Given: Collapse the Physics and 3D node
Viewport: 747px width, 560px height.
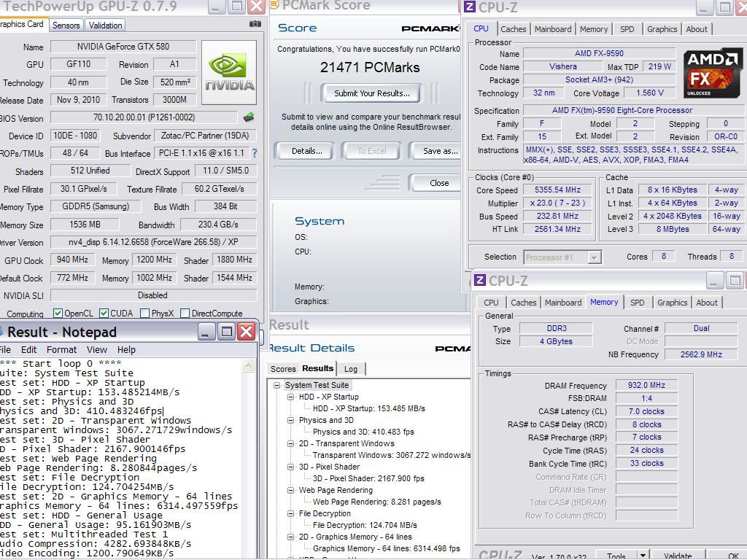Looking at the screenshot, I should point(290,420).
